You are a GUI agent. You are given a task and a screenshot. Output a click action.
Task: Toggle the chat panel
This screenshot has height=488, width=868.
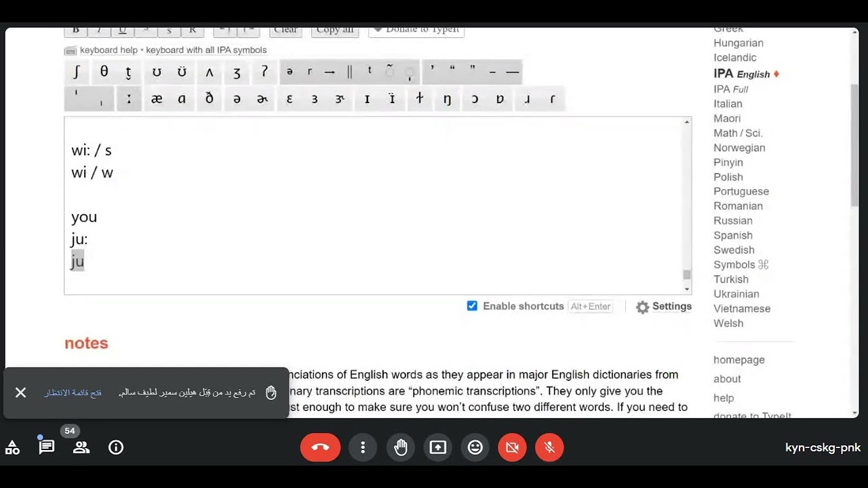47,447
